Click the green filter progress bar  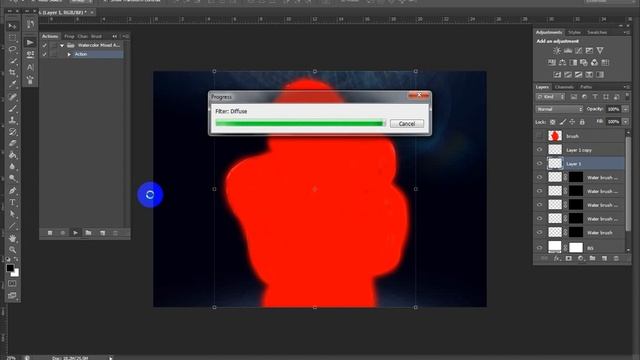300,123
